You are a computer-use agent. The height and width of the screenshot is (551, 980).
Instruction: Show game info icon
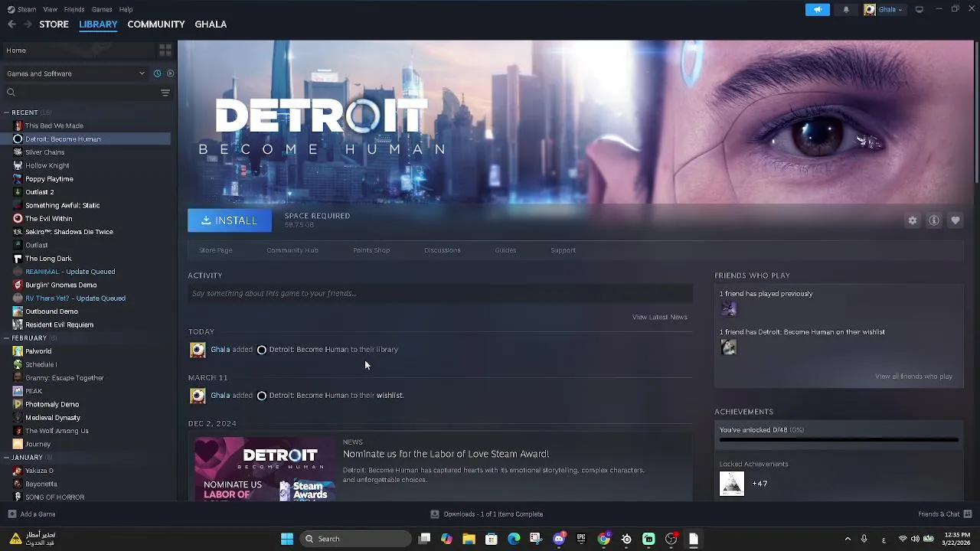pos(934,220)
